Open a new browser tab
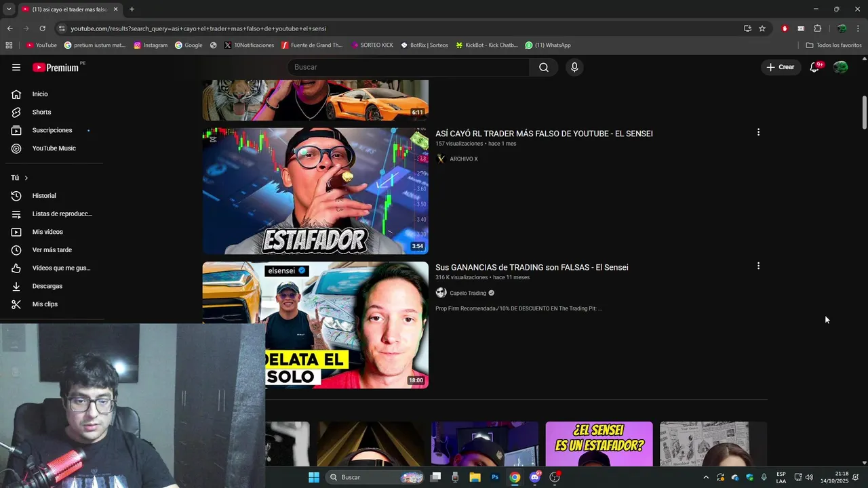Image resolution: width=868 pixels, height=488 pixels. pos(132,9)
